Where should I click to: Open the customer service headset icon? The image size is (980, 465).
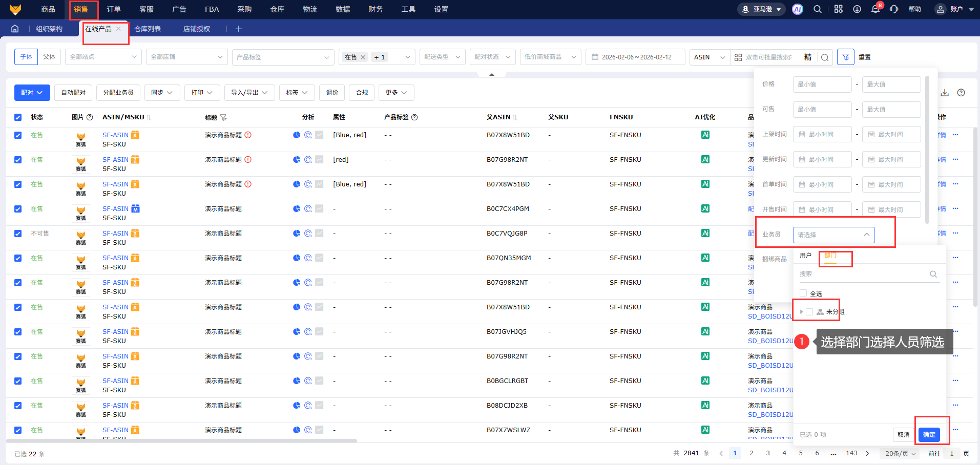pos(894,9)
